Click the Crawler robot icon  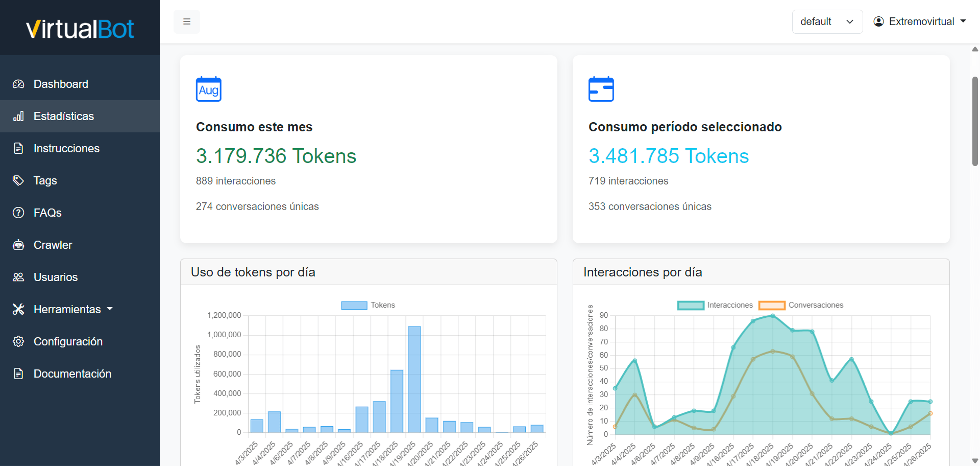click(18, 245)
